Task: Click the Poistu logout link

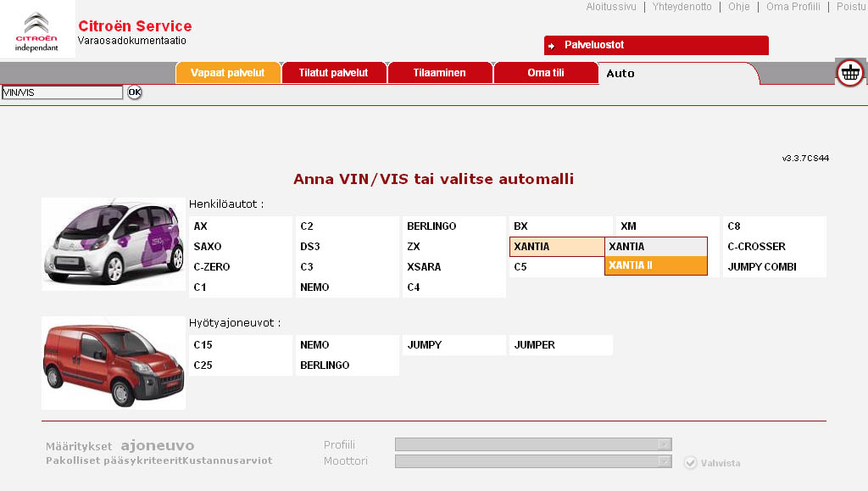Action: [850, 7]
